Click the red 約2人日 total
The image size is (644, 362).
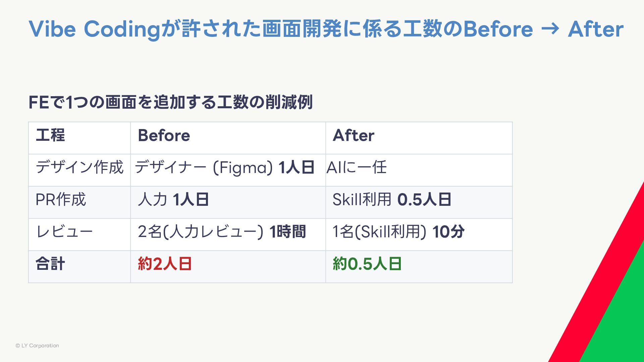[165, 264]
